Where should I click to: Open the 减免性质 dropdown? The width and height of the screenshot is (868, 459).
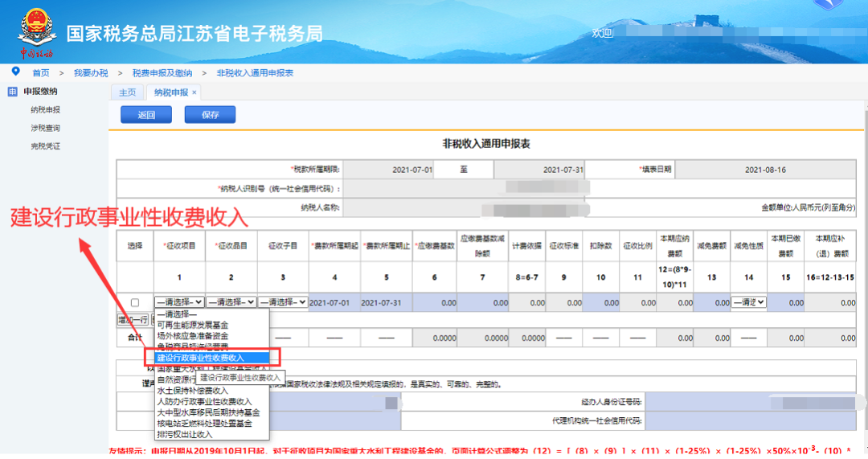[748, 302]
